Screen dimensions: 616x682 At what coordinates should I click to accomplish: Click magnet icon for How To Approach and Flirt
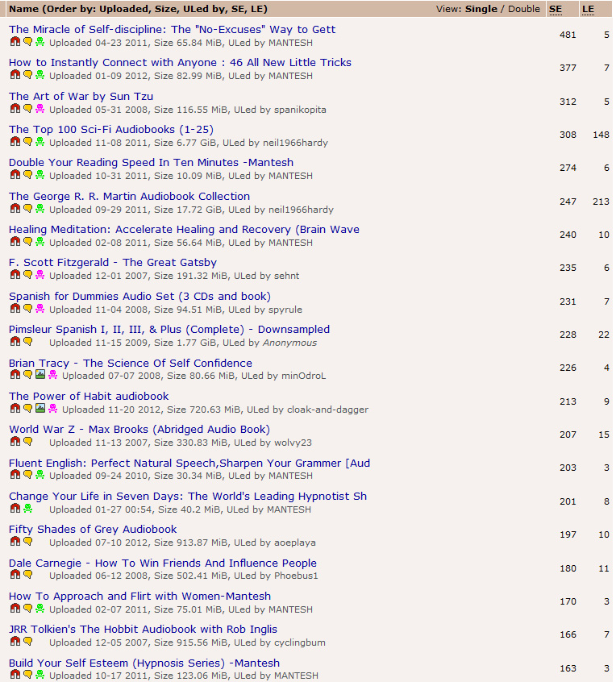point(15,609)
